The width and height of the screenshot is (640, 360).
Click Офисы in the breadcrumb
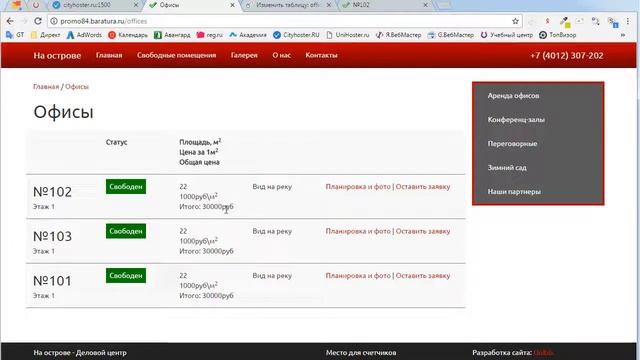click(77, 87)
